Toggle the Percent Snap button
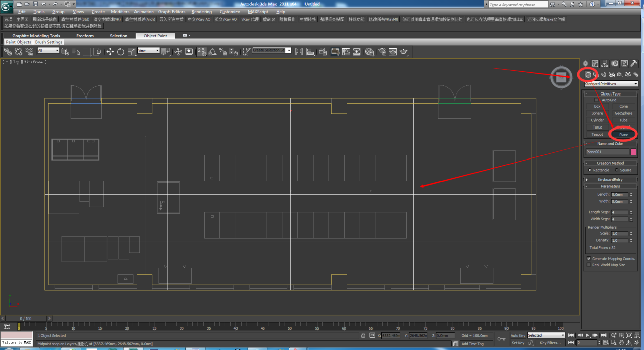The width and height of the screenshot is (644, 350). [x=223, y=51]
